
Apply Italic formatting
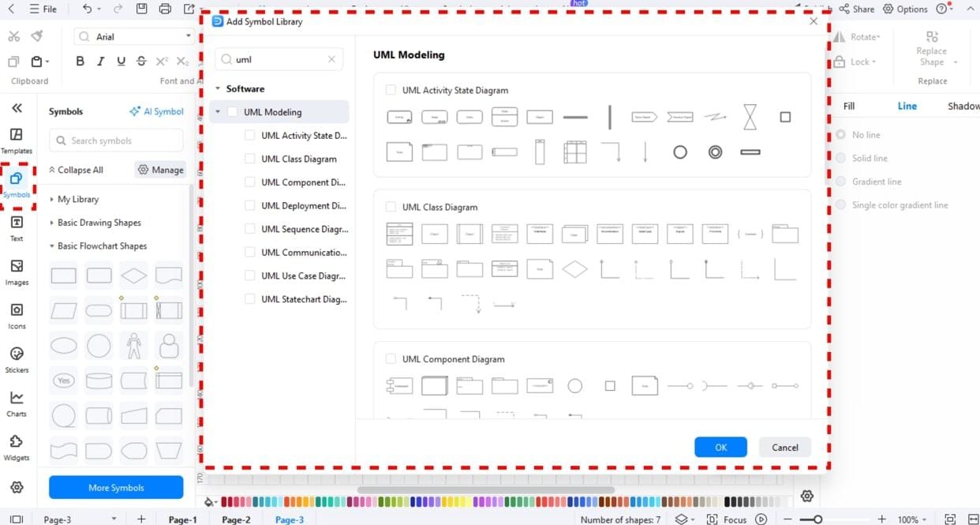pyautogui.click(x=100, y=62)
